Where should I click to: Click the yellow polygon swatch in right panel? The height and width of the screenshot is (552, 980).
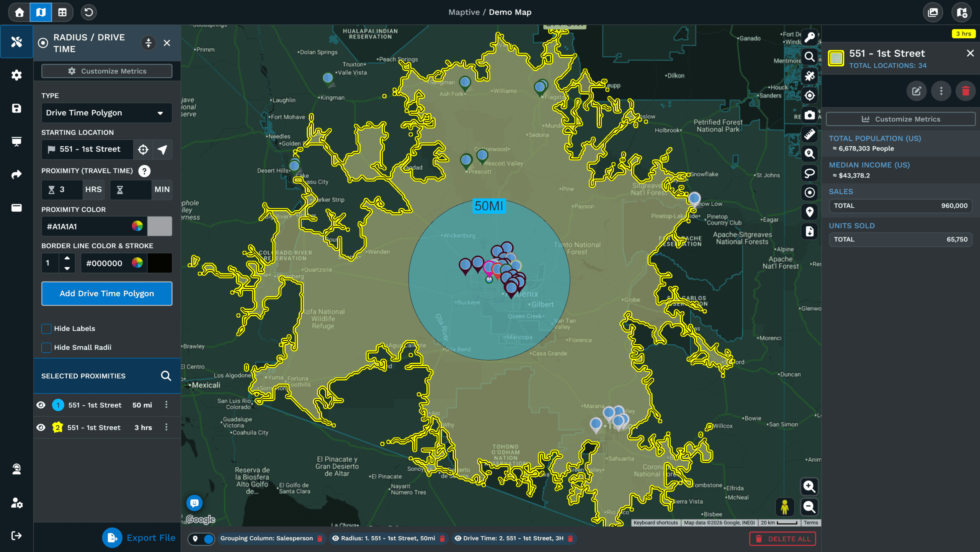point(836,59)
